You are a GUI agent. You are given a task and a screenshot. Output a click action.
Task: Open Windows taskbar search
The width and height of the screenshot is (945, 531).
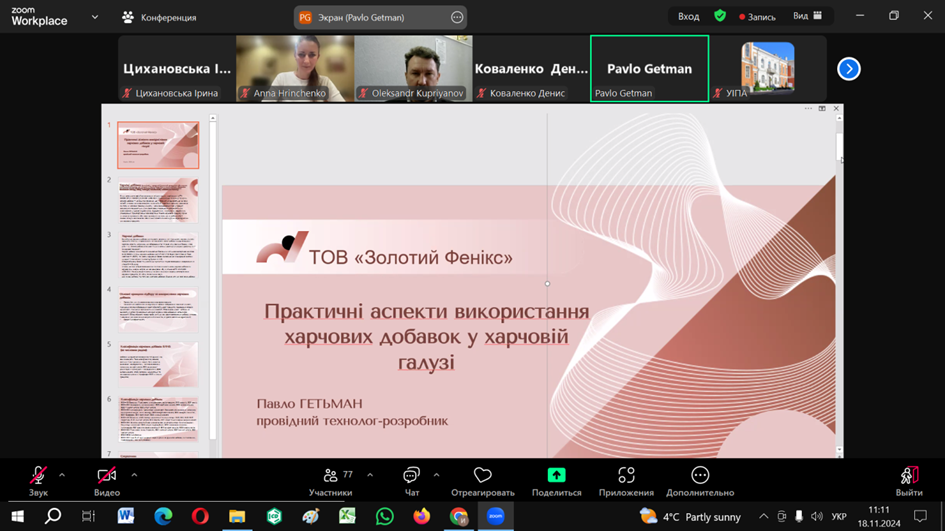click(x=53, y=517)
